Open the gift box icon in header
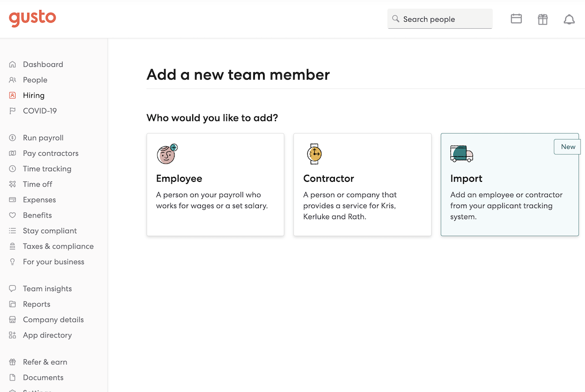Viewport: 585px width, 392px height. (543, 19)
